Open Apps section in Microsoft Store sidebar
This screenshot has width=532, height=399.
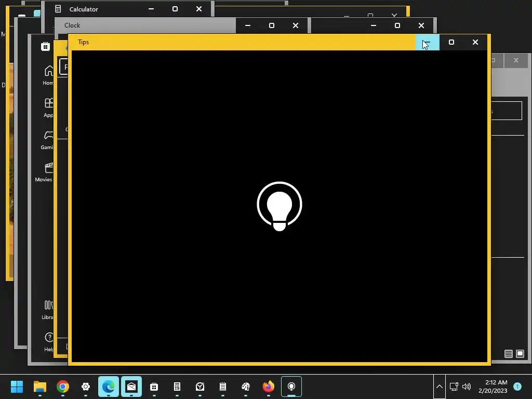(48, 108)
